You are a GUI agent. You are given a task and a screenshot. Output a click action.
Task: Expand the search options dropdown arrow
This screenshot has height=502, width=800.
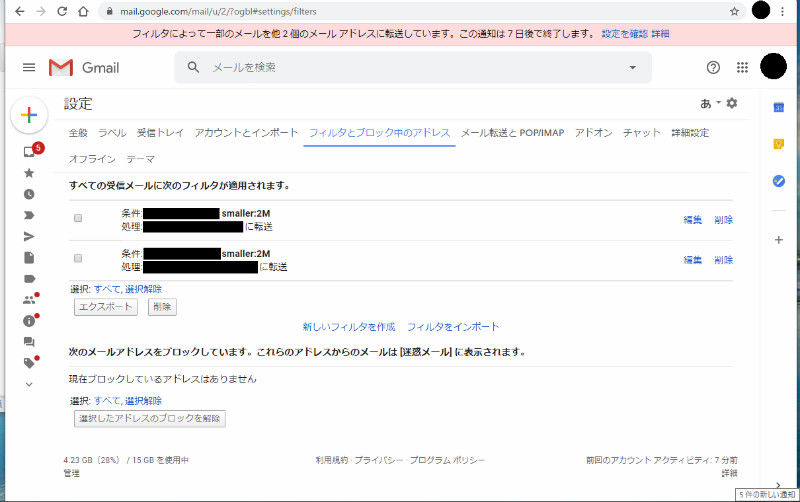pos(633,67)
